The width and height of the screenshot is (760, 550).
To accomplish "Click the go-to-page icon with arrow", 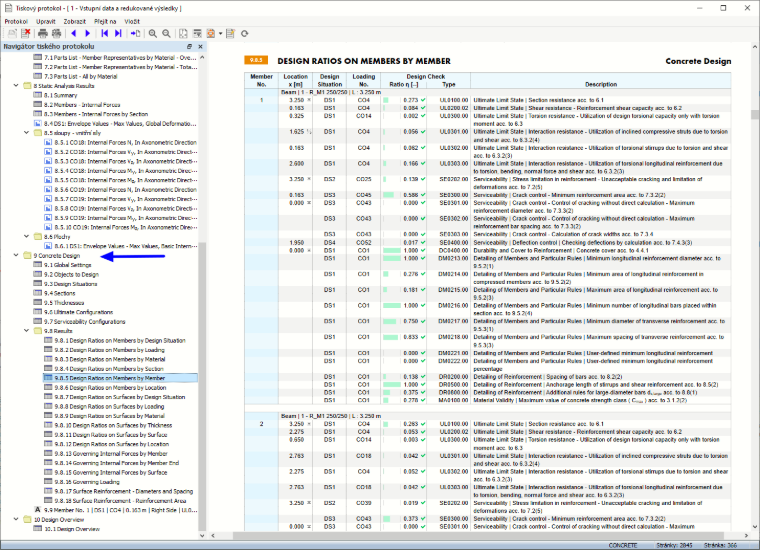I will 135,33.
